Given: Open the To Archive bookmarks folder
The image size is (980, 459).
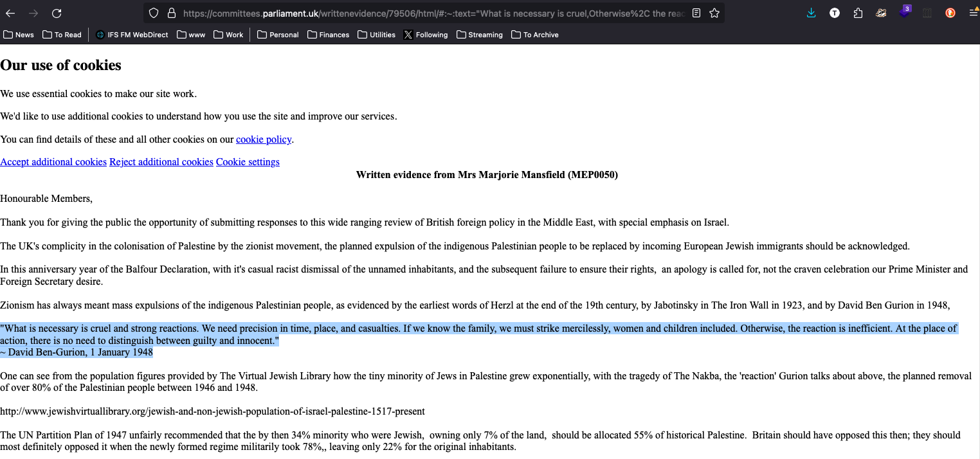Looking at the screenshot, I should [534, 35].
